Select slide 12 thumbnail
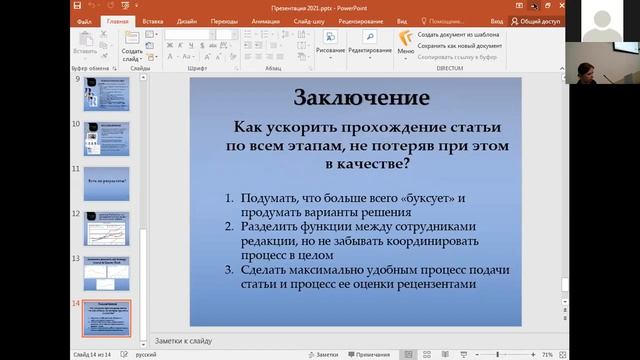This screenshot has height=360, width=640. tap(107, 229)
